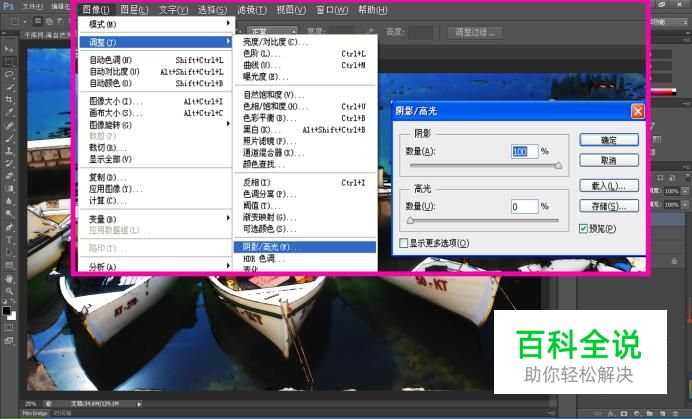
Task: Expand the 变量(B) submenu
Action: pyautogui.click(x=156, y=219)
